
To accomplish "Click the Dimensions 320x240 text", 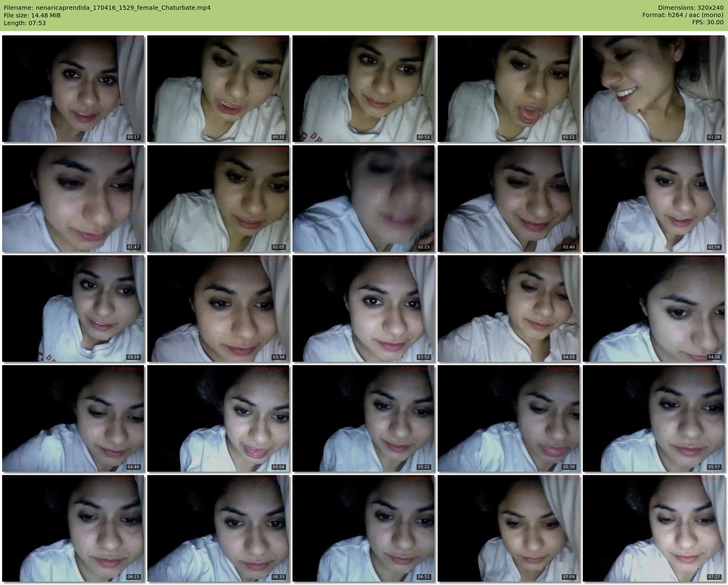I will coord(691,8).
